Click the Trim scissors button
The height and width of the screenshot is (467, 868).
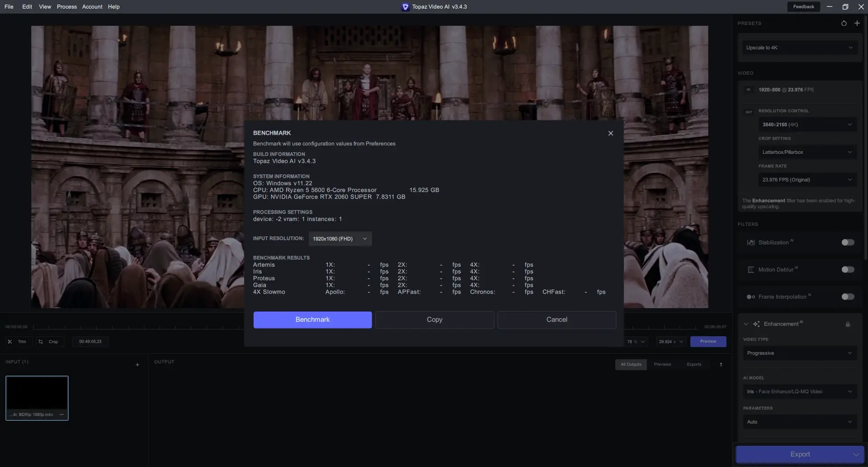pyautogui.click(x=18, y=342)
